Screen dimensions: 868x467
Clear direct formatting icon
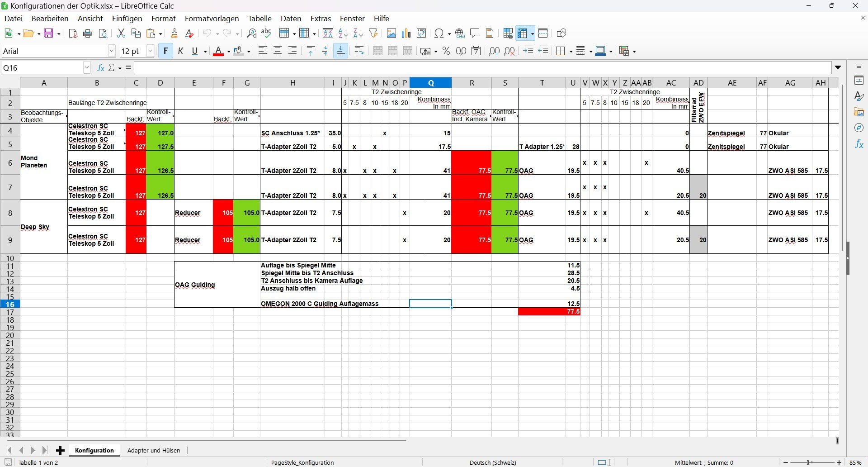pyautogui.click(x=189, y=33)
